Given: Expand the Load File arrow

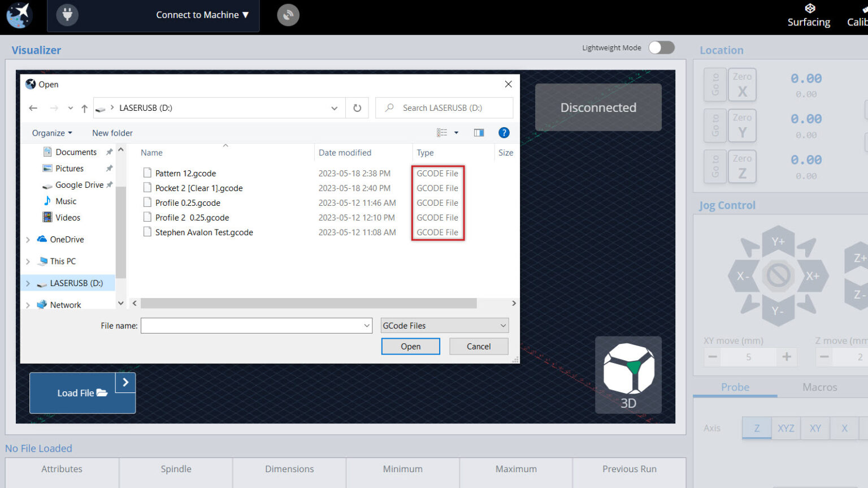Looking at the screenshot, I should coord(125,383).
